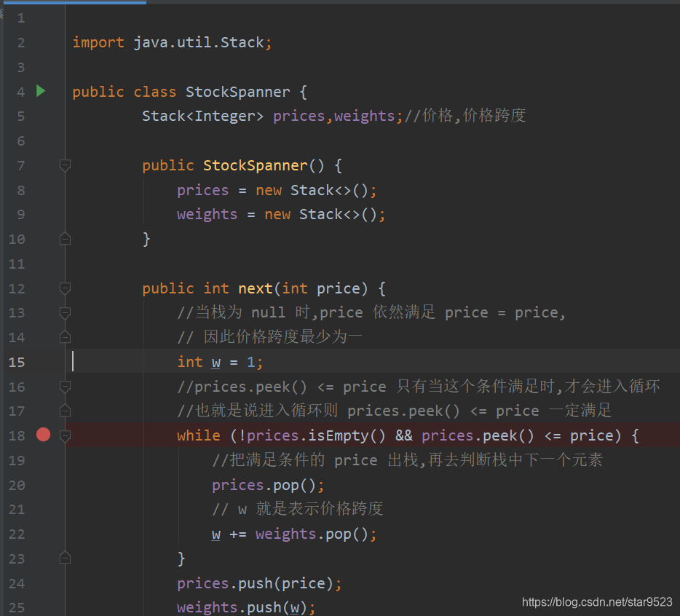Click 'java.util.Stack' in import statement
680x616 pixels.
pyautogui.click(x=199, y=42)
